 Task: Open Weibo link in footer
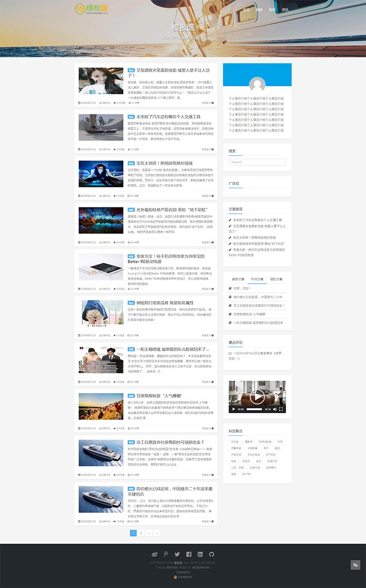pos(155,554)
